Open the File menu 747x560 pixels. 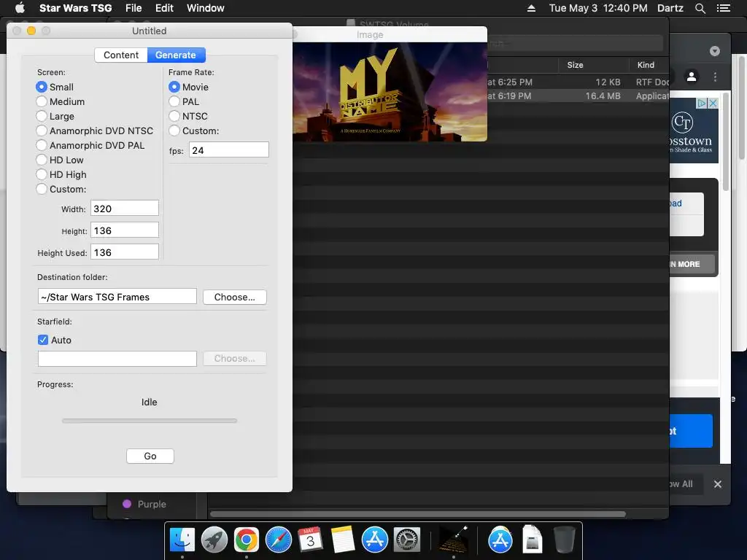(x=133, y=8)
